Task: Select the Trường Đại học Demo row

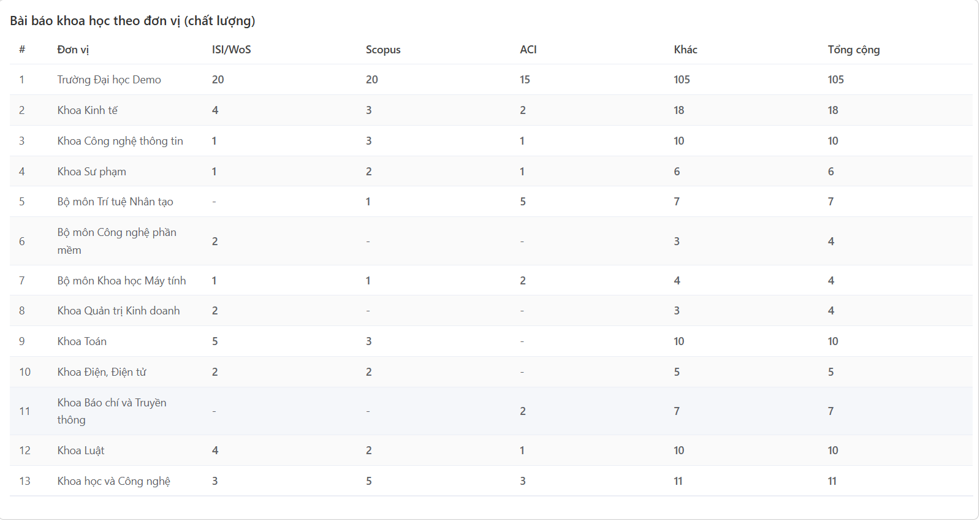Action: 109,80
